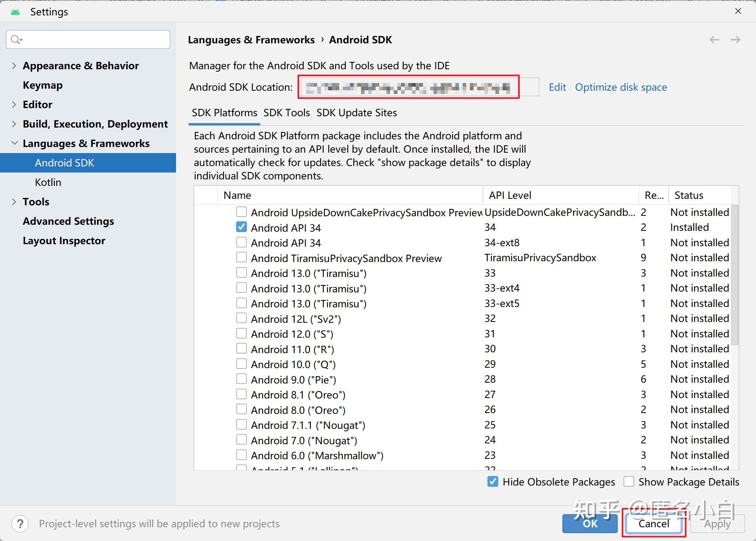
Task: Click the help question mark icon
Action: [x=20, y=524]
